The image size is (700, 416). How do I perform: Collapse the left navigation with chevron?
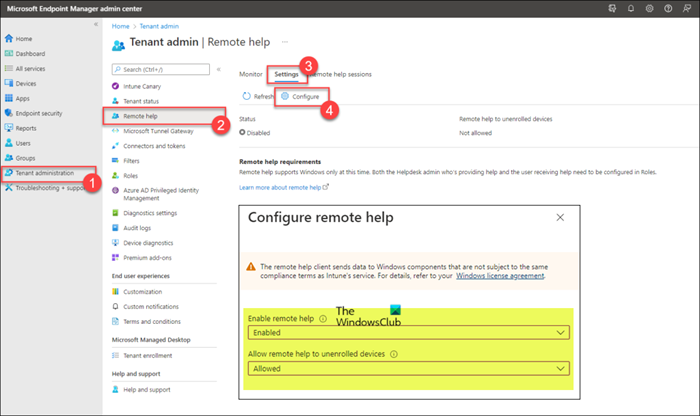pos(96,24)
